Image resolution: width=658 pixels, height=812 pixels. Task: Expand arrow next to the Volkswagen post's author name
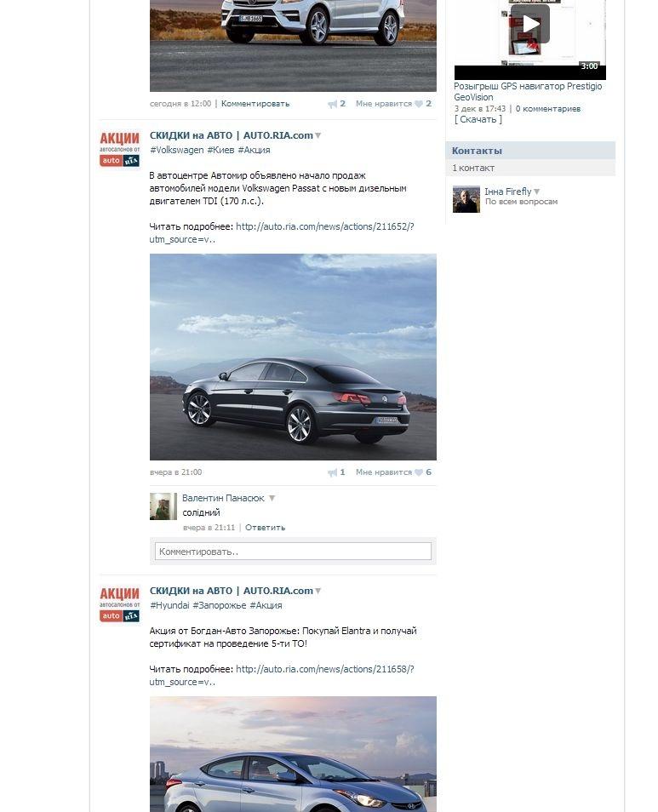[318, 135]
